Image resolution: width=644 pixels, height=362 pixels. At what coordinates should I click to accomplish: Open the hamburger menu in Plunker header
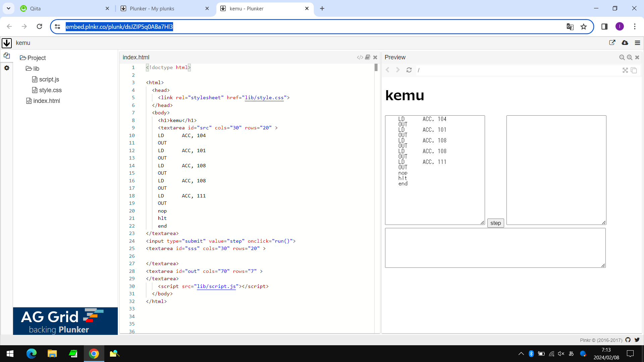click(638, 43)
